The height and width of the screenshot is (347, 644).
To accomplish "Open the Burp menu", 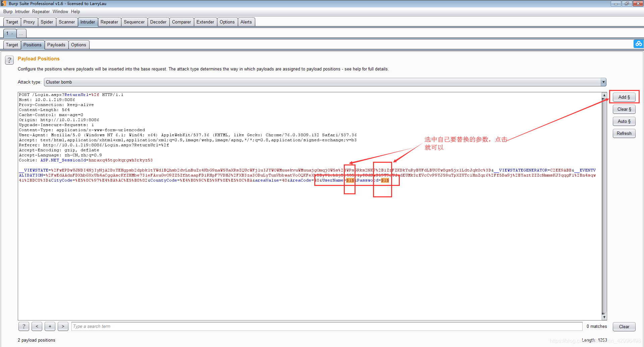I will click(x=8, y=11).
